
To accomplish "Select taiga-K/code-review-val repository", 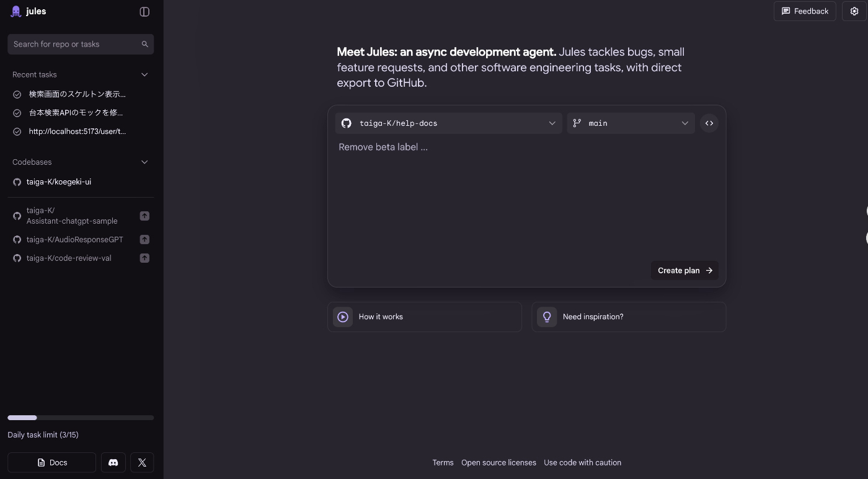I will (69, 258).
